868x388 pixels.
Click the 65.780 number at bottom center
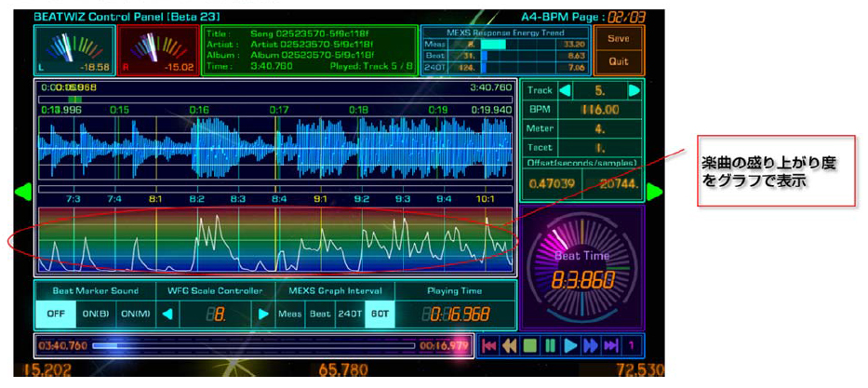(x=344, y=369)
